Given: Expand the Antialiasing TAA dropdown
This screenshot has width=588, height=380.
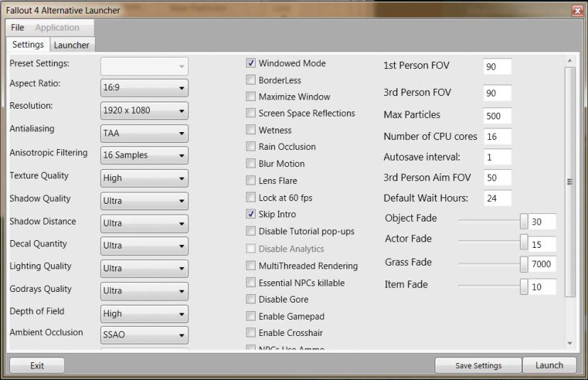Looking at the screenshot, I should [x=145, y=133].
